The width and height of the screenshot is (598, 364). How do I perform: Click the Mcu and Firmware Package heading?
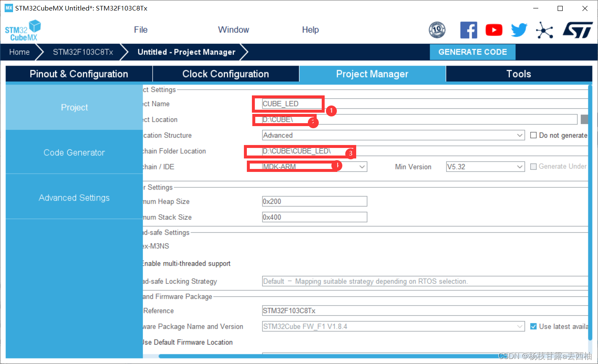[177, 297]
